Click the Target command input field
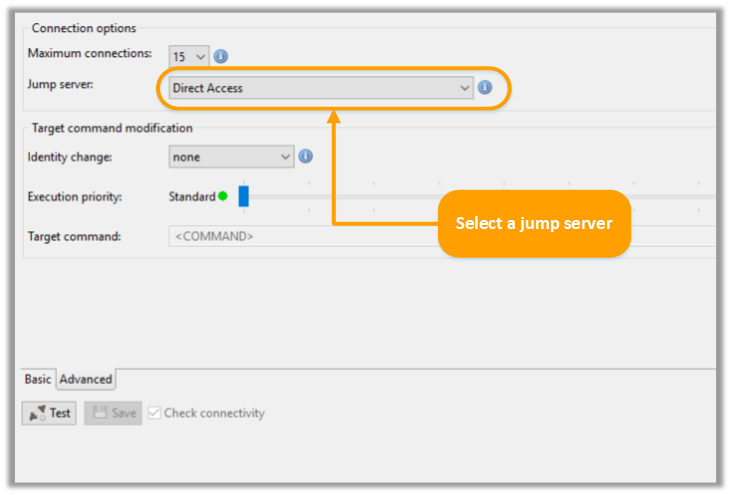 point(442,236)
